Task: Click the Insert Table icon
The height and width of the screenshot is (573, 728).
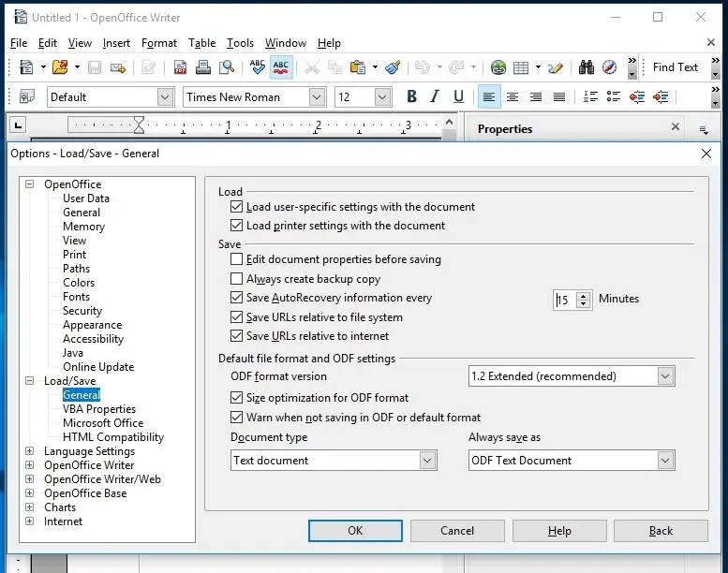Action: click(521, 67)
